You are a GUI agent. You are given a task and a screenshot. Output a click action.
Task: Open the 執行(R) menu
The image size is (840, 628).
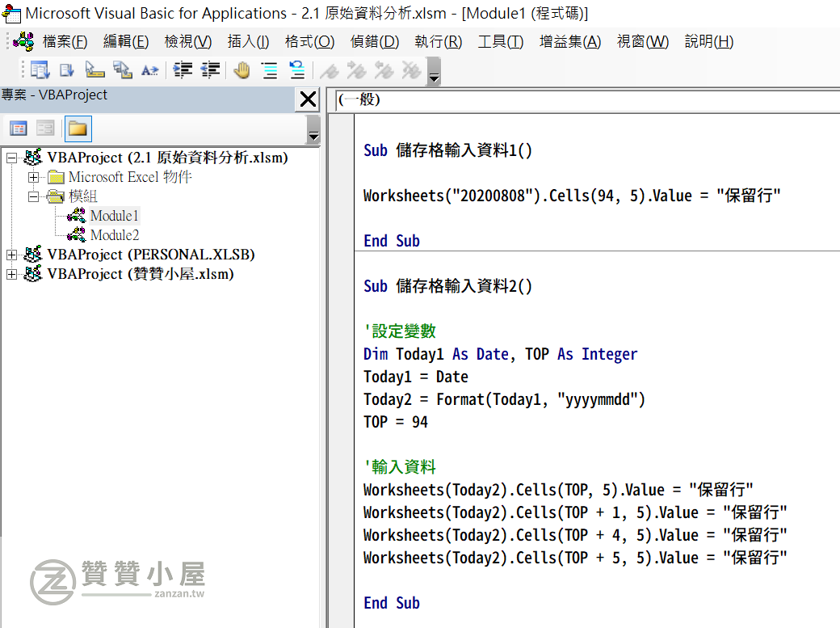[439, 41]
